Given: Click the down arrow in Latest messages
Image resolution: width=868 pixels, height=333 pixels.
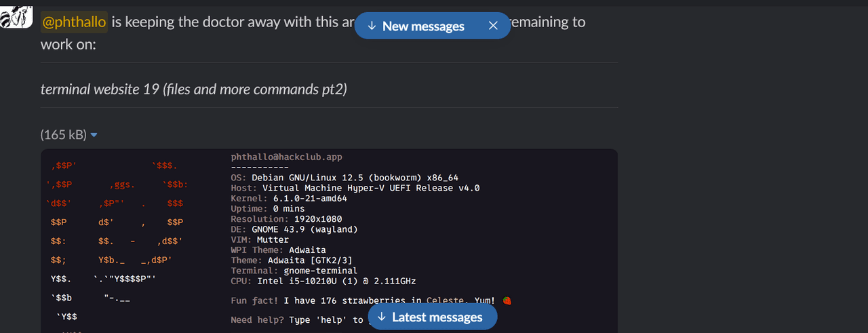Looking at the screenshot, I should coord(381,317).
